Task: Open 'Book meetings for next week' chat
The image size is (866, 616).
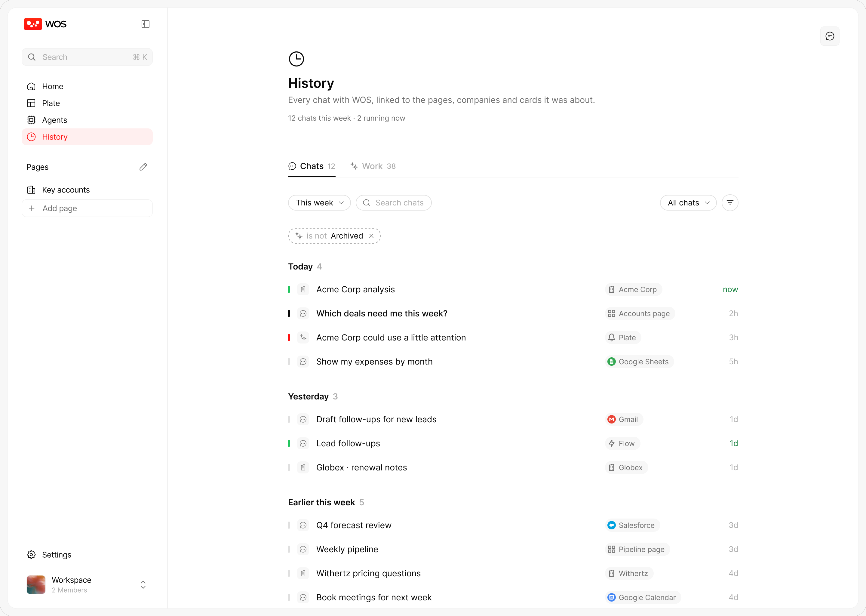Action: point(374,597)
